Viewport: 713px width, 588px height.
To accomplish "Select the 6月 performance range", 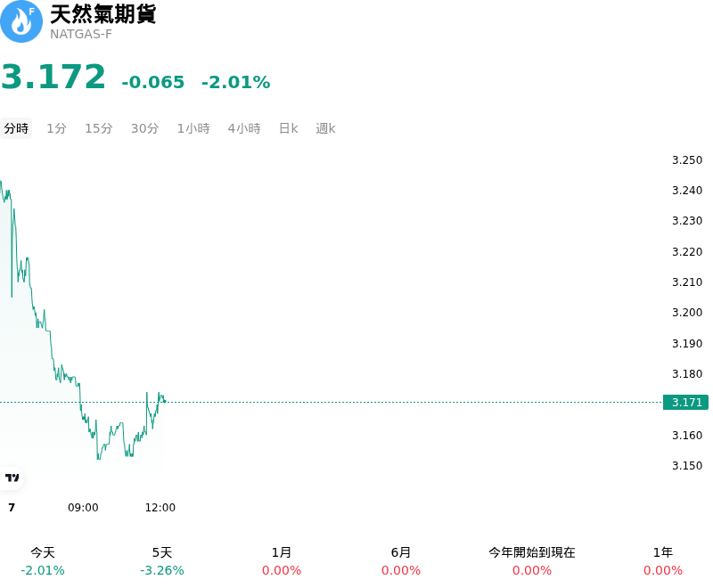I will 400,561.
